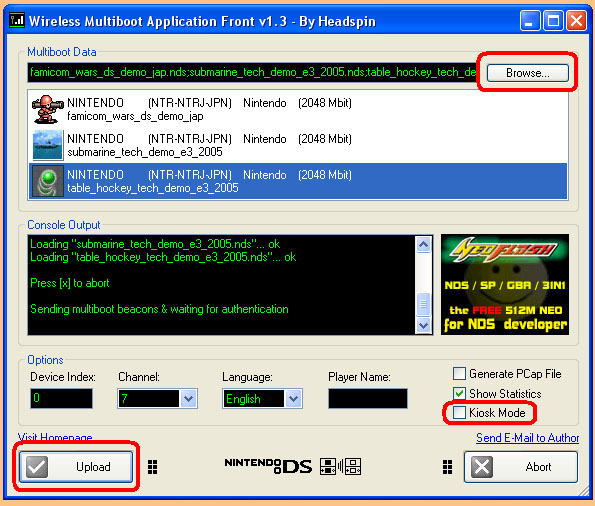The height and width of the screenshot is (506, 595).
Task: Open the Send E-Mail to Author link
Action: coord(527,438)
